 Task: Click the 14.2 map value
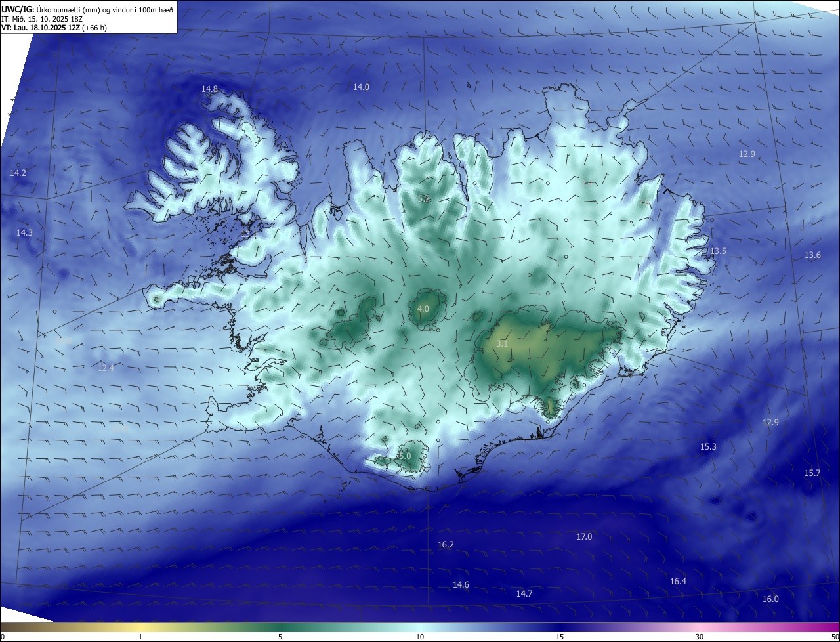[18, 173]
